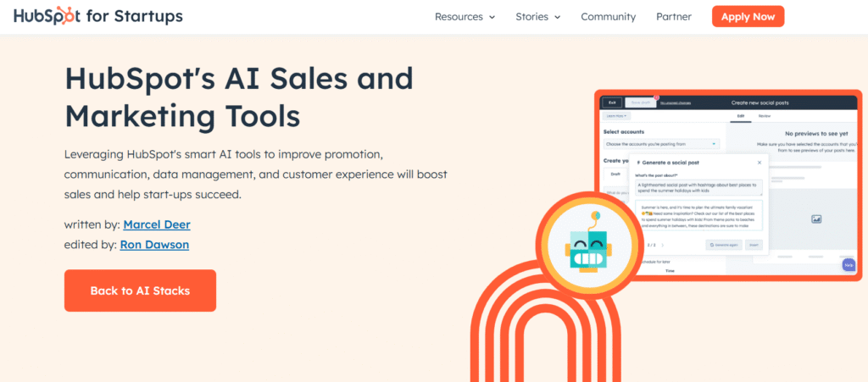Expand the Stories navigation menu
Viewport: 868px width, 382px height.
tap(537, 17)
